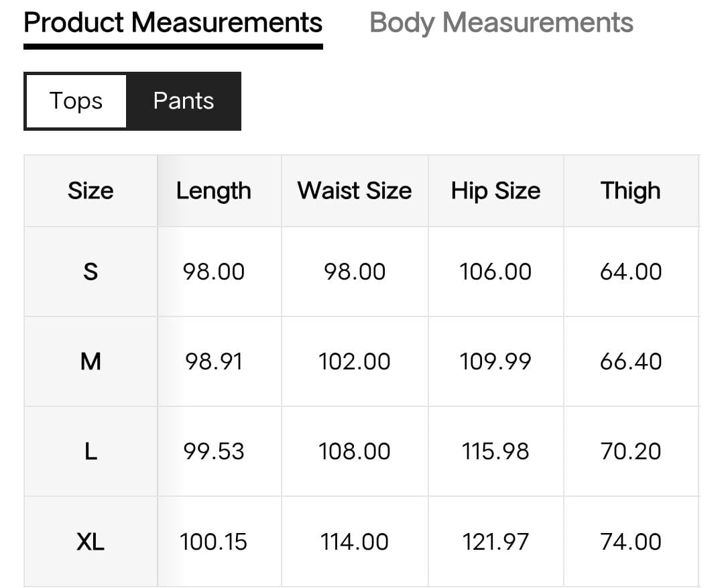Click the Thigh column header
Image resolution: width=724 pixels, height=588 pixels.
(630, 191)
